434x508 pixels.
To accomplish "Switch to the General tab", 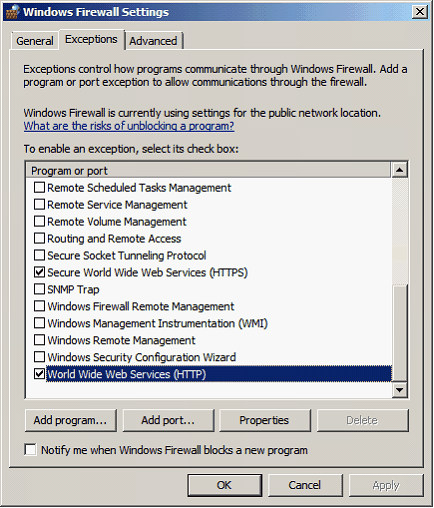I will click(x=35, y=41).
